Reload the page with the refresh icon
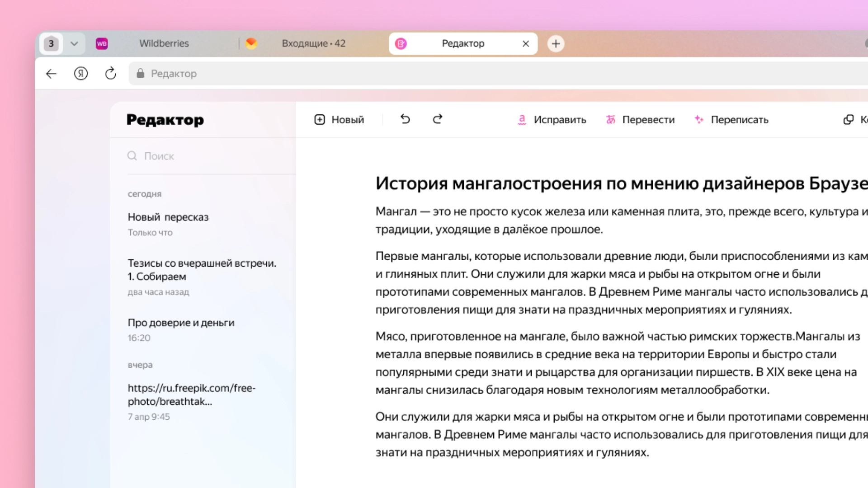 pos(110,73)
